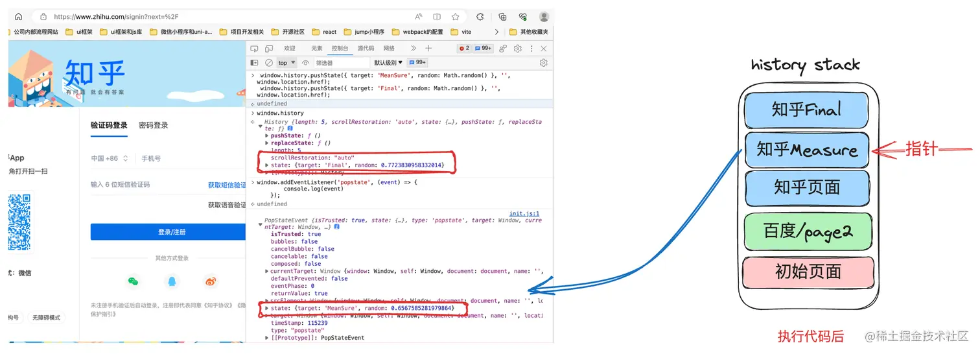The height and width of the screenshot is (354, 980).
Task: Click 获取语音验证码 link
Action: pyautogui.click(x=227, y=205)
